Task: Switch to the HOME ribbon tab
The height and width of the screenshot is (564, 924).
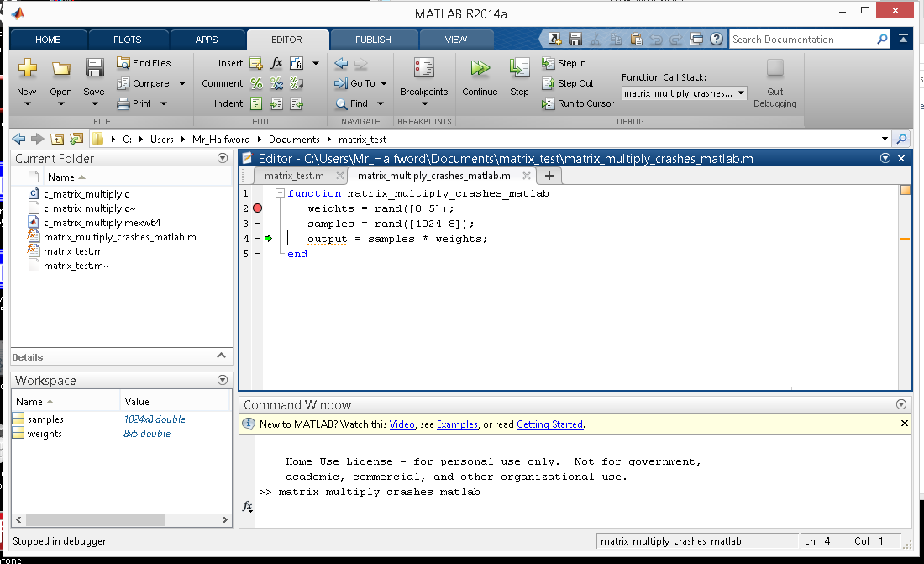Action: [48, 40]
